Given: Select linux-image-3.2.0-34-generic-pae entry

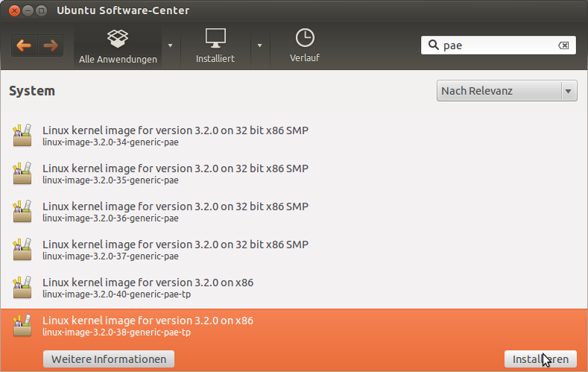Looking at the screenshot, I should 294,136.
